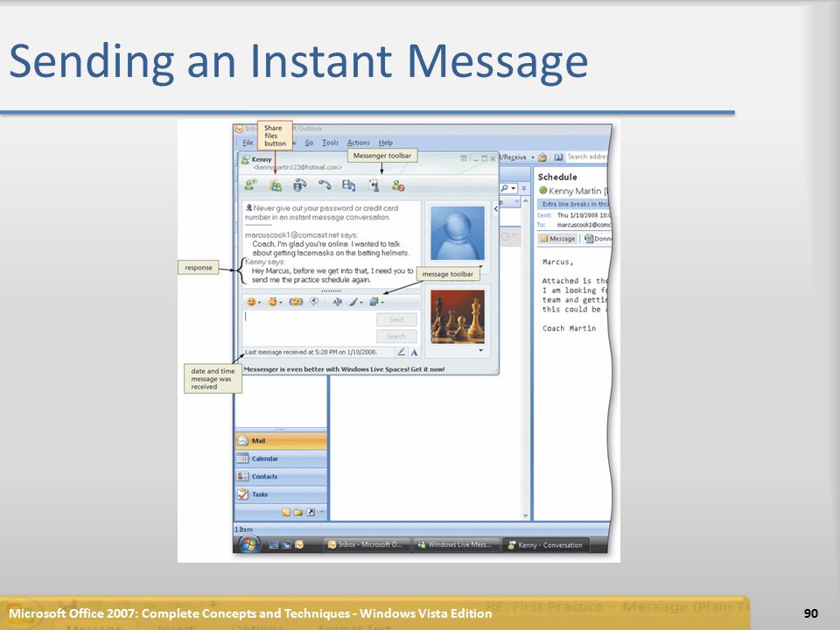The width and height of the screenshot is (840, 630).
Task: Click the chess pieces display picture
Action: click(x=458, y=316)
